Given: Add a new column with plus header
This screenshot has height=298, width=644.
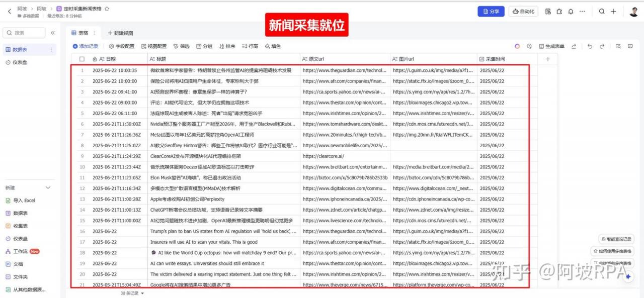Looking at the screenshot, I should [548, 59].
